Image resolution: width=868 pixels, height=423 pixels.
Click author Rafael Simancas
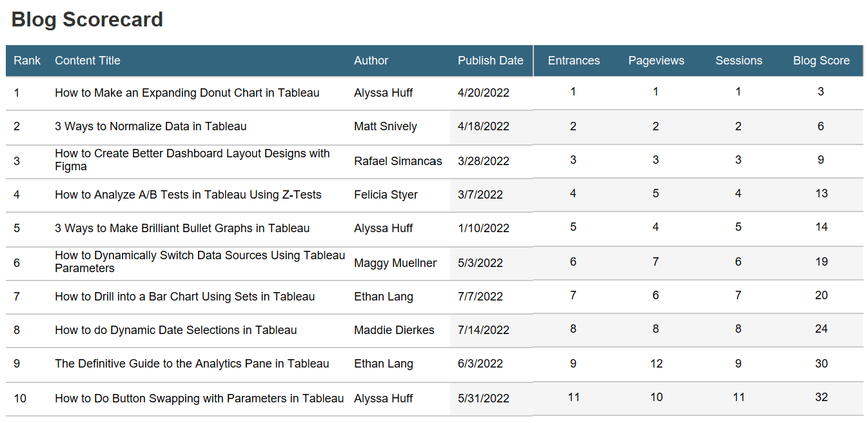[398, 161]
